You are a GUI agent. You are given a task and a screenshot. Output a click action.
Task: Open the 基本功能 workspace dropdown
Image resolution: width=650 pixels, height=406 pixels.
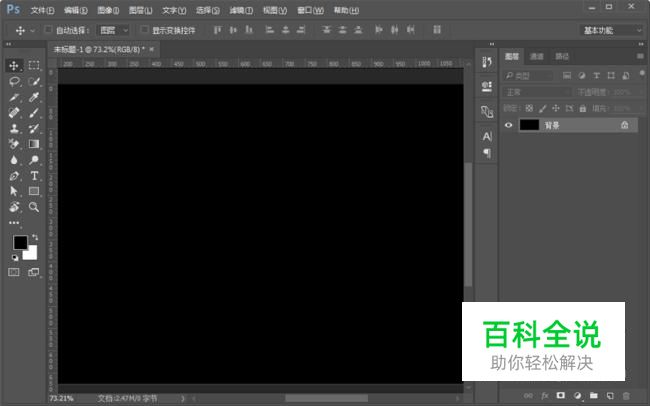click(x=612, y=30)
